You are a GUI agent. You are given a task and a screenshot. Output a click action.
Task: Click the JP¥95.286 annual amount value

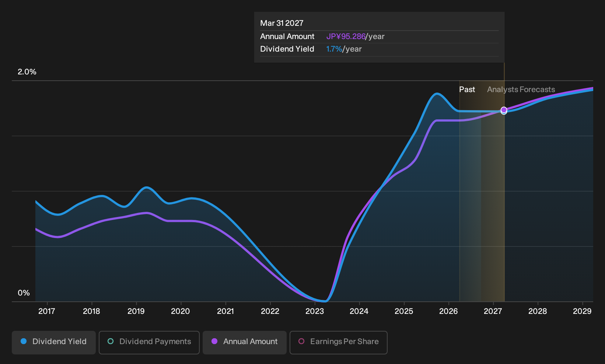tap(346, 36)
